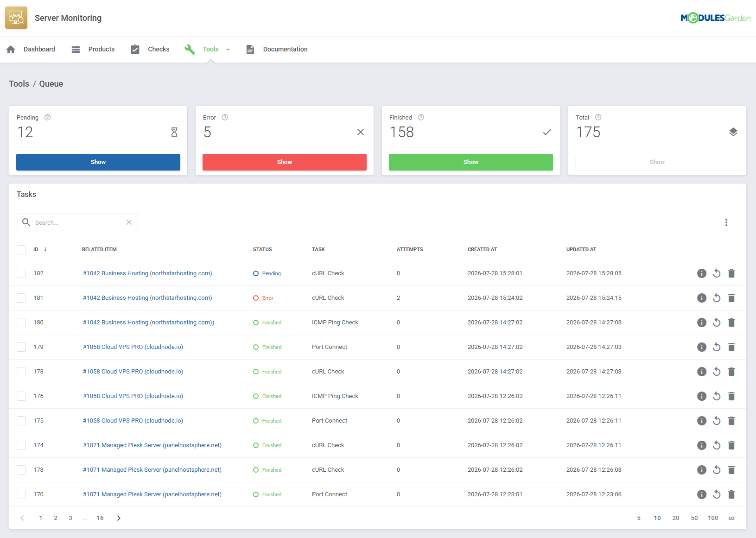Go to page 2

56,518
